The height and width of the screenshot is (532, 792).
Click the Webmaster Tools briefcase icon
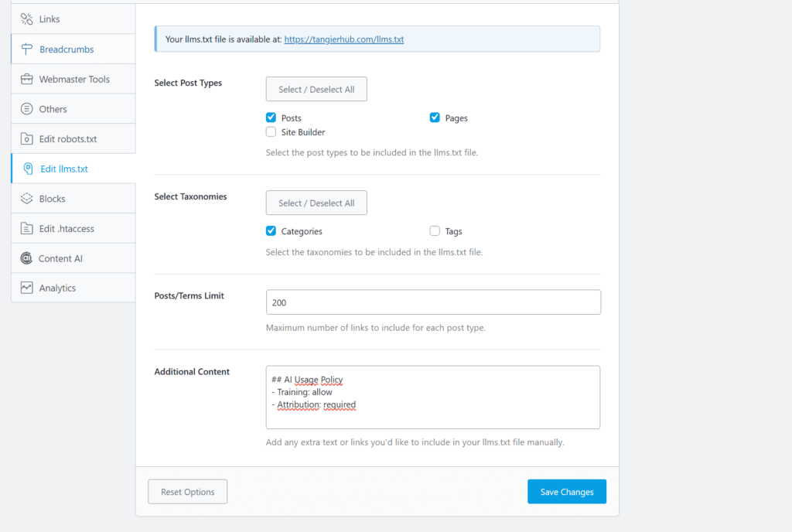tap(26, 80)
